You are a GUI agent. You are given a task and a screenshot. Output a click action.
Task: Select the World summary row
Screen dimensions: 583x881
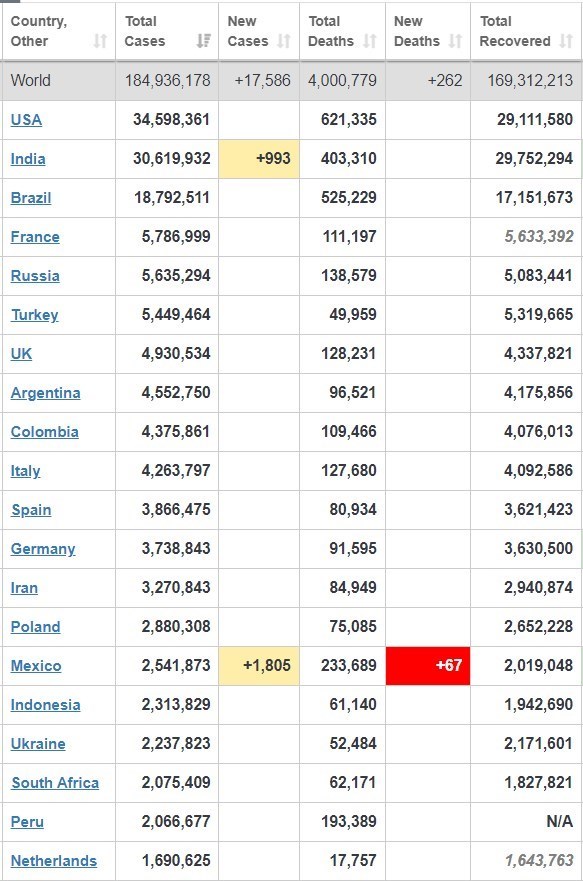(x=292, y=80)
